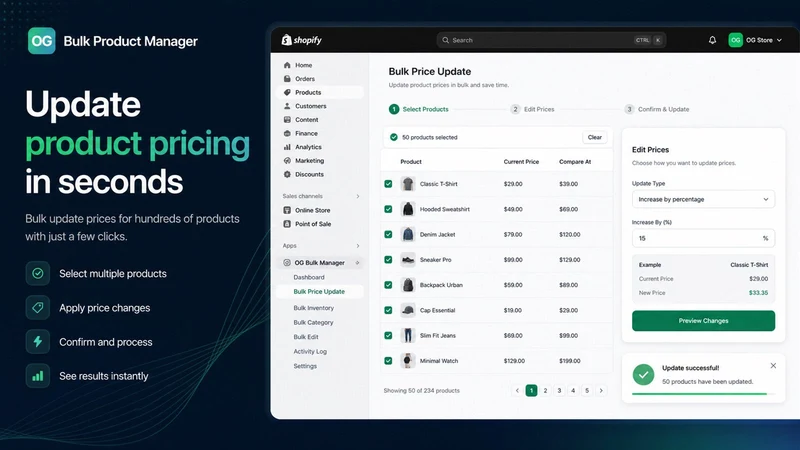
Task: Go to the Edit Prices step
Action: pos(533,109)
